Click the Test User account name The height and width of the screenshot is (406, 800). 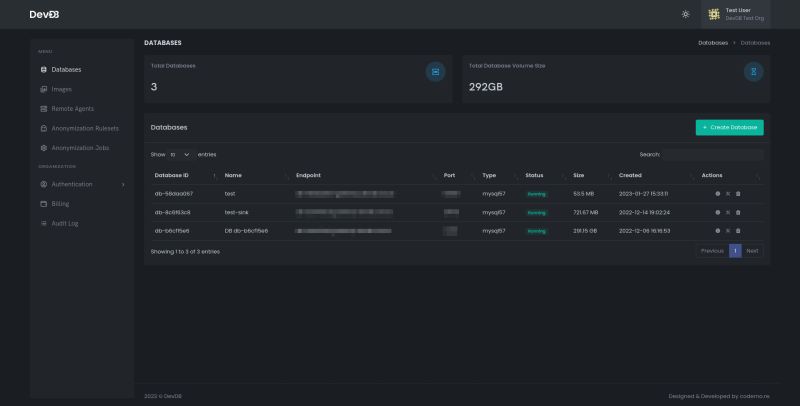[738, 10]
